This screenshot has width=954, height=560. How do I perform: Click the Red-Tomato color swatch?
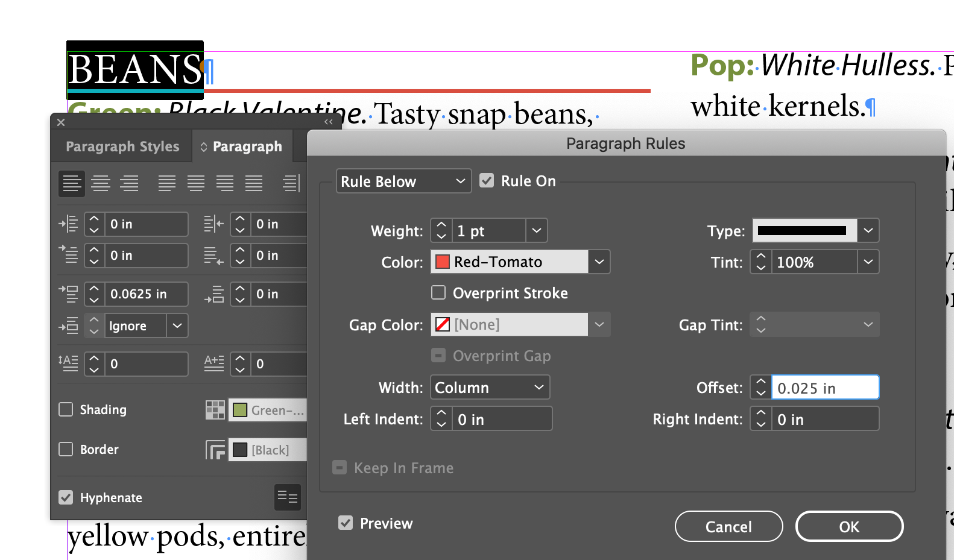(443, 262)
